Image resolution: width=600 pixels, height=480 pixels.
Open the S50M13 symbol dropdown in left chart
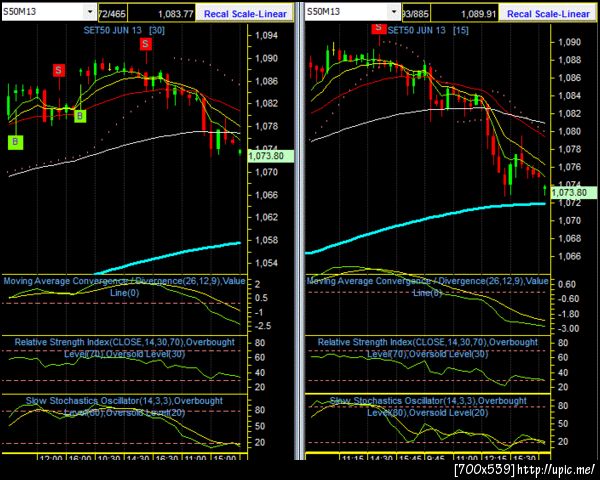click(90, 12)
